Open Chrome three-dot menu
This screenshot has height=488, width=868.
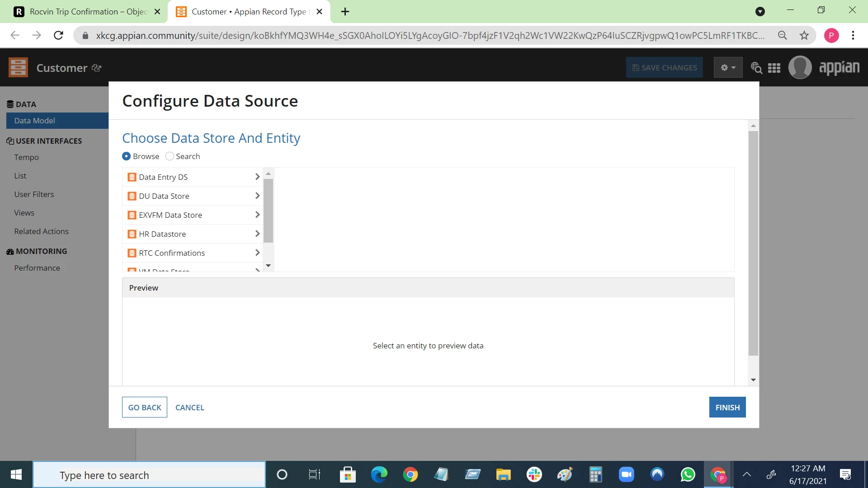pos(853,35)
